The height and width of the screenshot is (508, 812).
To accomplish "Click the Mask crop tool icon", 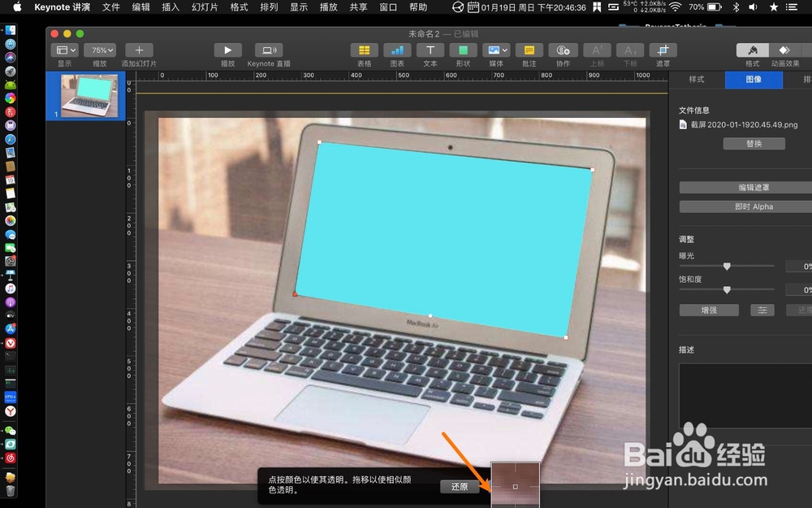I will (x=663, y=50).
